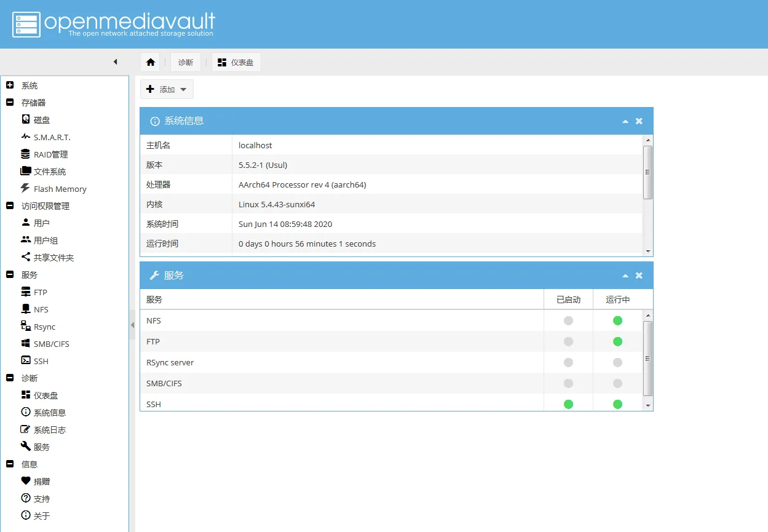The image size is (768, 532).
Task: Click the NFS running status indicator
Action: click(x=617, y=320)
